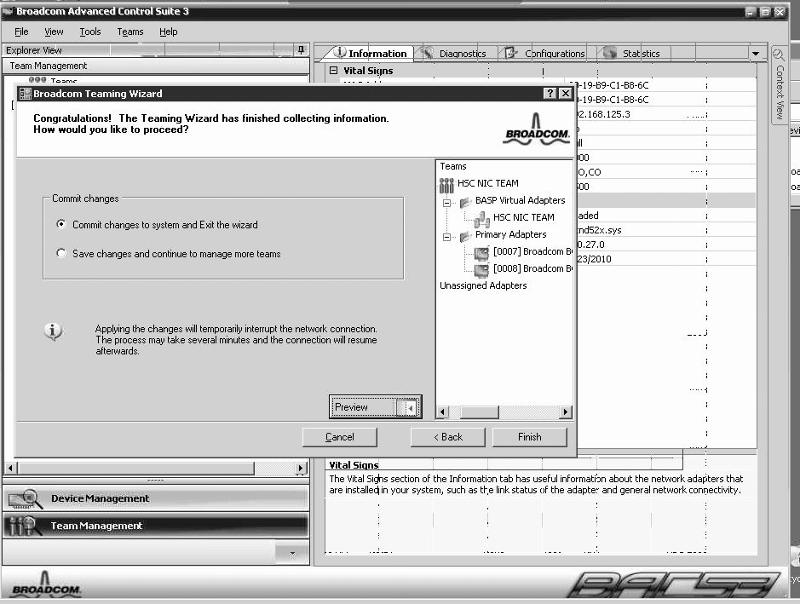Click the Finish button

530,437
